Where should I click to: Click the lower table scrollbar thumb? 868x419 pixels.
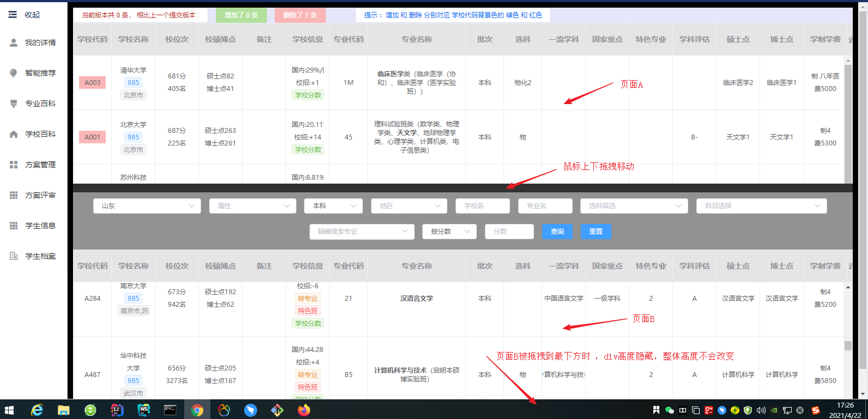(848, 345)
